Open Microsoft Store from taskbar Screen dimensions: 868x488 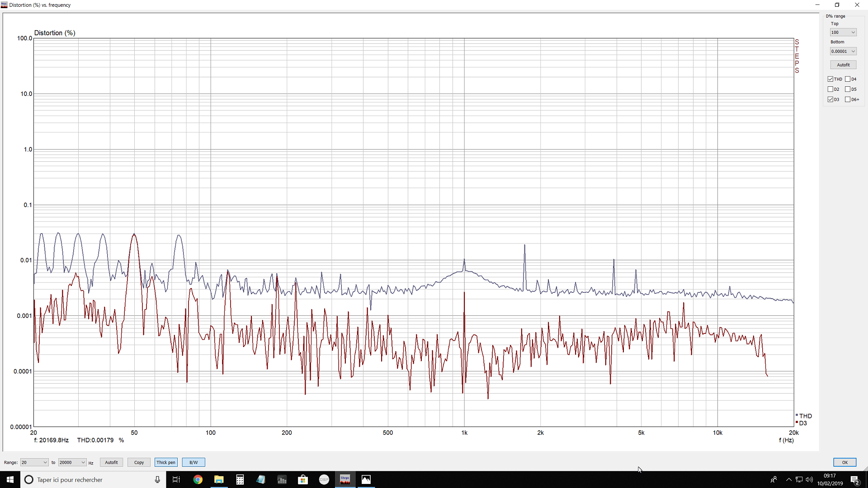click(x=303, y=479)
